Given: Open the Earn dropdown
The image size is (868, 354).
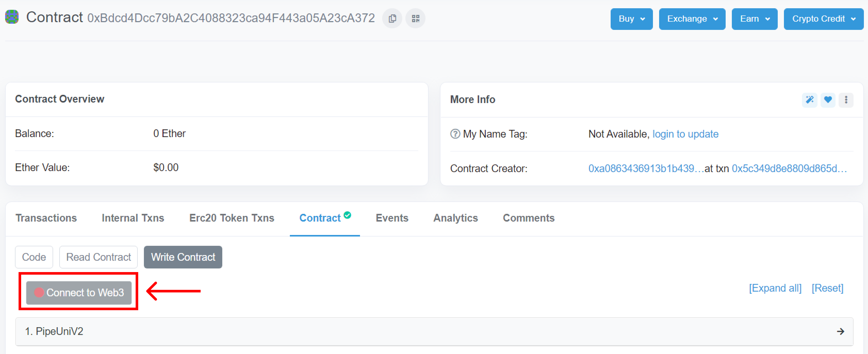Looking at the screenshot, I should [755, 19].
